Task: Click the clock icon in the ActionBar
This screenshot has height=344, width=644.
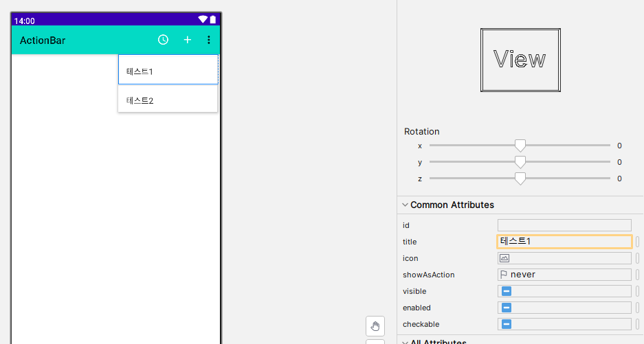Action: [163, 40]
